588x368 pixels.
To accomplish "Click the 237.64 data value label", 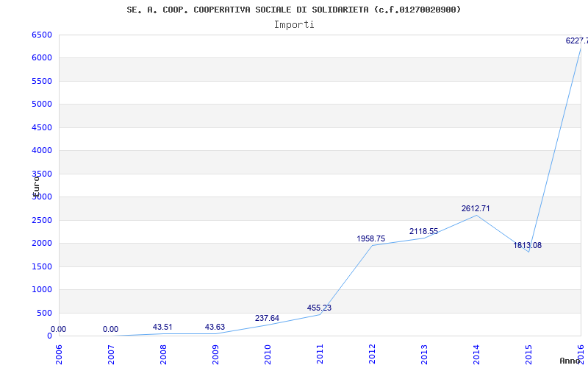I will [x=267, y=318].
